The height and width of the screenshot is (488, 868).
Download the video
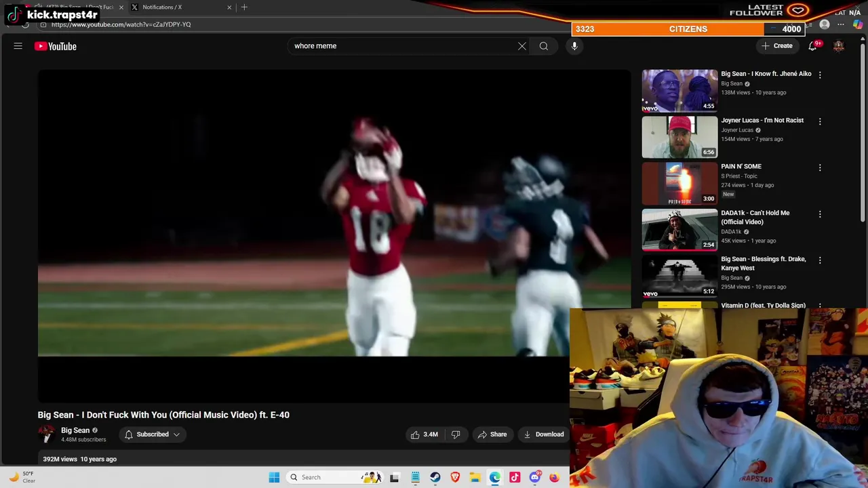(x=544, y=434)
